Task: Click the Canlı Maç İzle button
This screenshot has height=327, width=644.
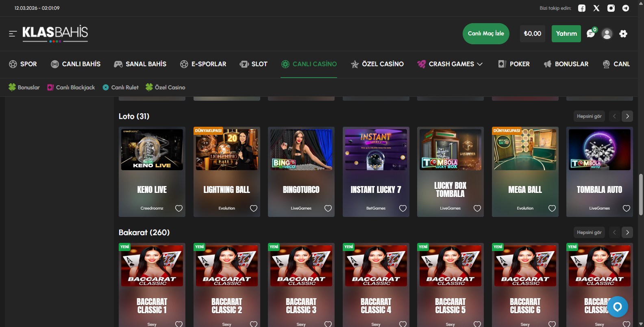Action: click(x=486, y=34)
